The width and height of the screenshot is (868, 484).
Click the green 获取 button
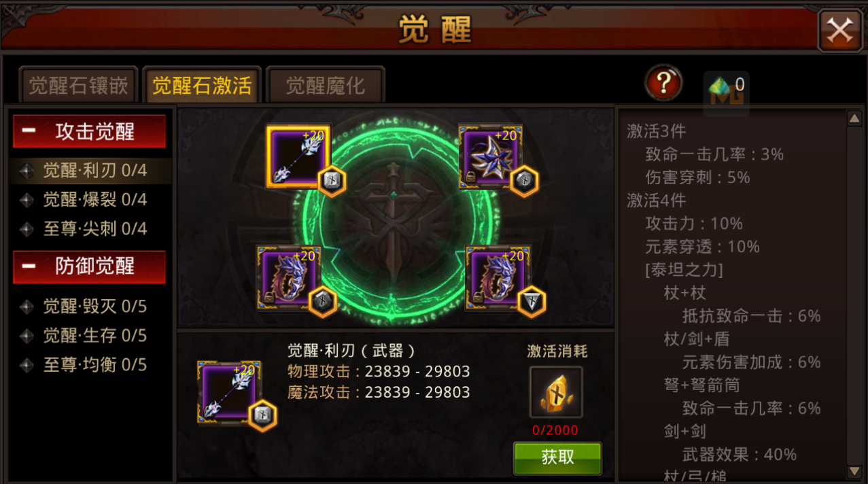tap(557, 457)
